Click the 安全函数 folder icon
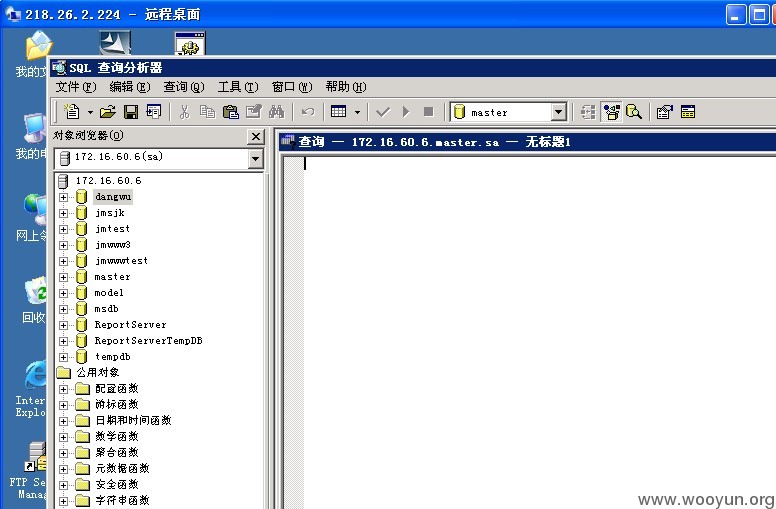The image size is (776, 509). (82, 484)
